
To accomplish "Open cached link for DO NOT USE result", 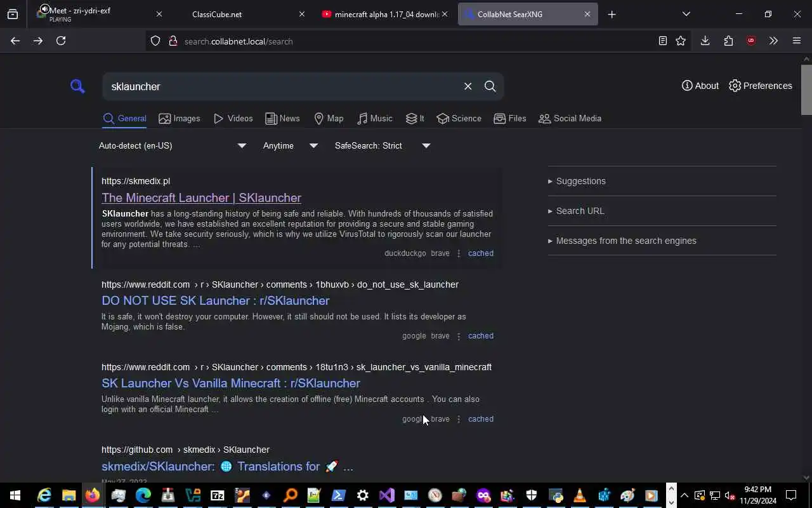I will tap(481, 336).
